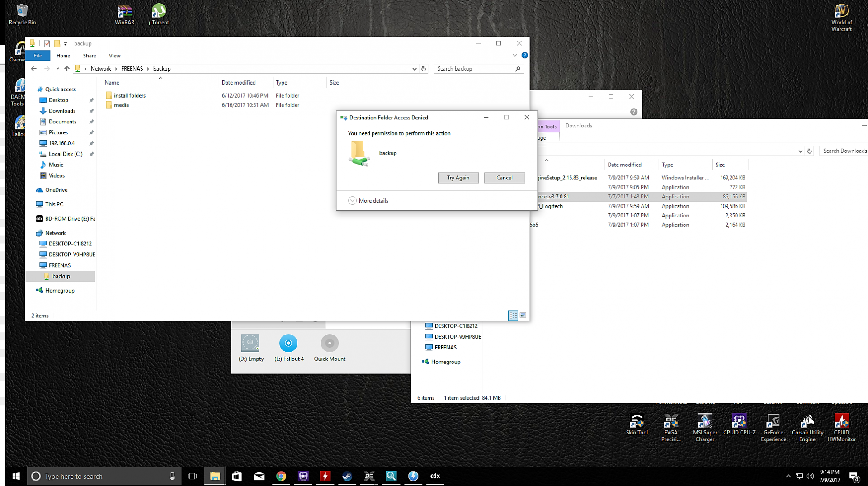The height and width of the screenshot is (486, 868).
Task: Launch µTorrent desktop icon
Action: tap(159, 14)
